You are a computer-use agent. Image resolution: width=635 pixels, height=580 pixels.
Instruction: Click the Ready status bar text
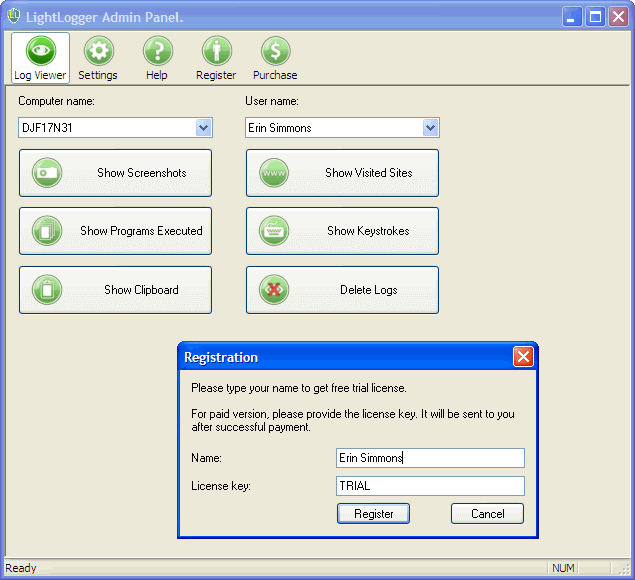pyautogui.click(x=21, y=568)
